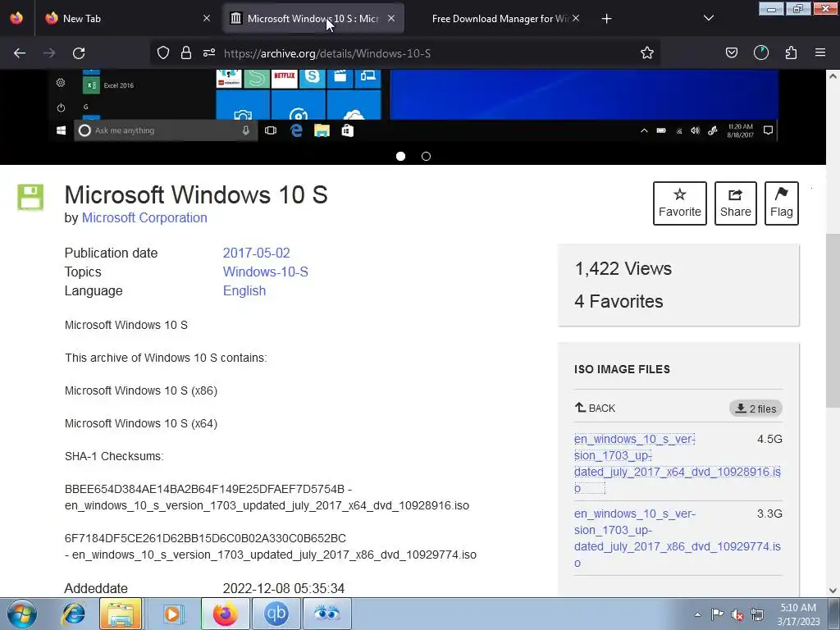Launch Internet Explorer from taskbar
Viewport: 840px width, 630px height.
tap(73, 614)
